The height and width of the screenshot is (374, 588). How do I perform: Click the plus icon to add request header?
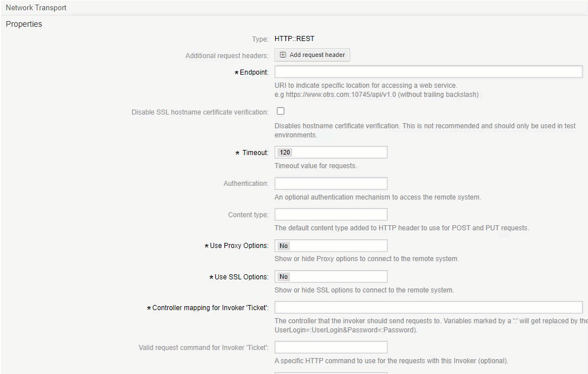[283, 54]
